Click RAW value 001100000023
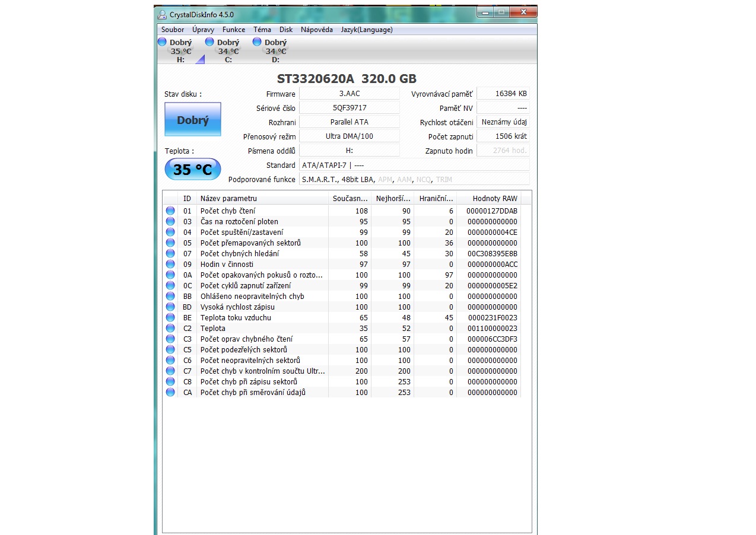The width and height of the screenshot is (756, 535). 491,328
